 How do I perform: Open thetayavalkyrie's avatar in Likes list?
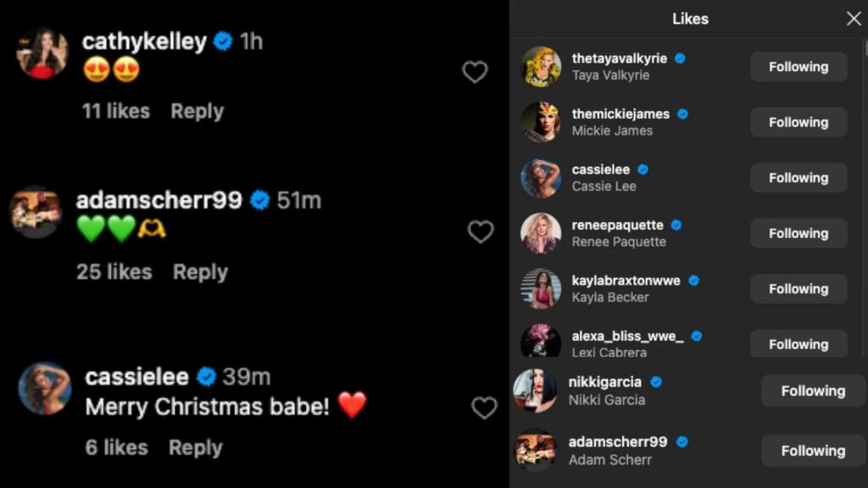tap(541, 67)
